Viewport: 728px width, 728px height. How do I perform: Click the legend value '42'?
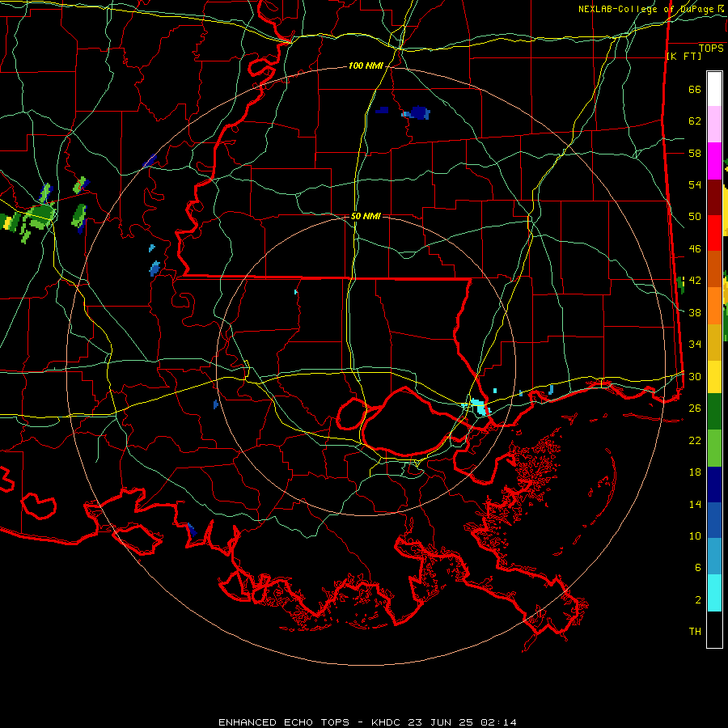tap(695, 281)
